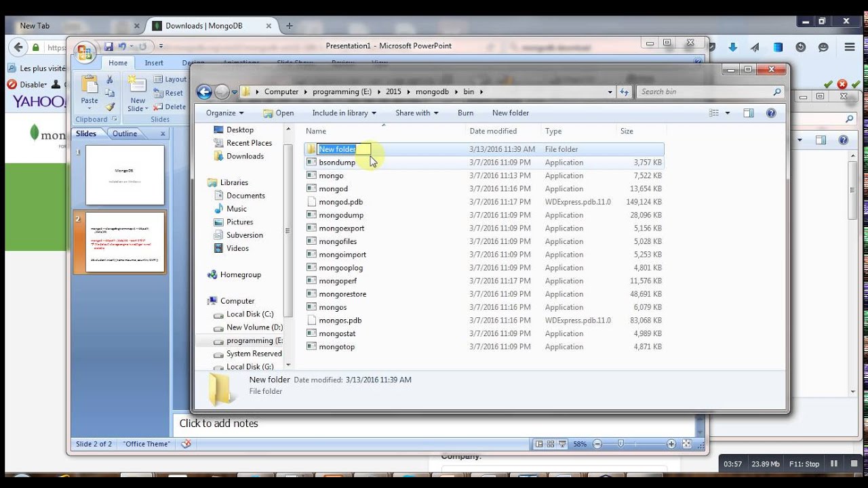The width and height of the screenshot is (868, 488).
Task: Click the Change your view icon
Action: [x=713, y=113]
